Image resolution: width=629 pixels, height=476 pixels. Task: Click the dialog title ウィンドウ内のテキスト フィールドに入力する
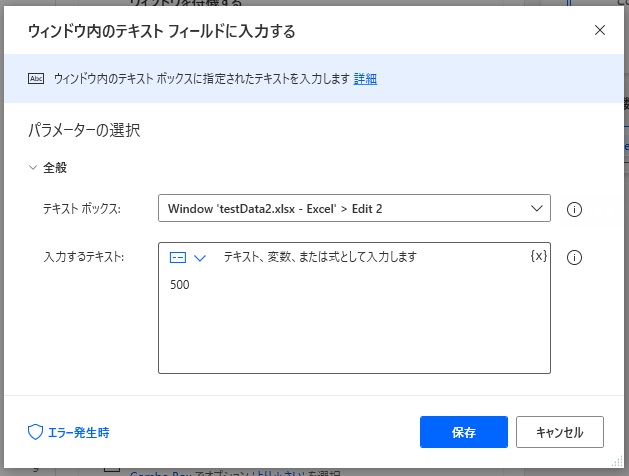(x=160, y=31)
